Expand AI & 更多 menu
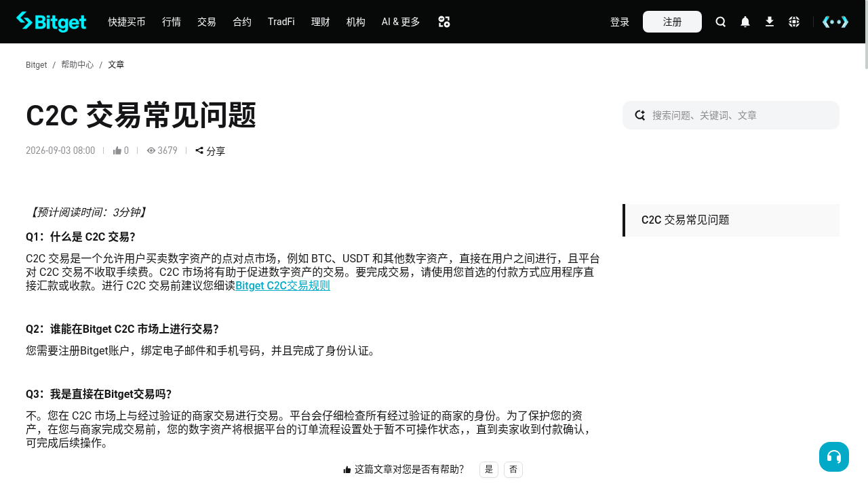Image resolution: width=868 pixels, height=488 pixels. (x=401, y=22)
